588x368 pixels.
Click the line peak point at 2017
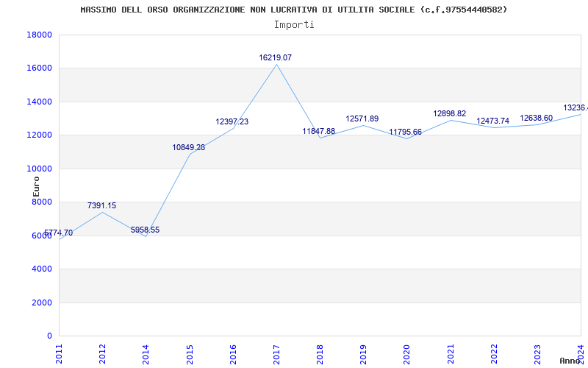pyautogui.click(x=277, y=65)
